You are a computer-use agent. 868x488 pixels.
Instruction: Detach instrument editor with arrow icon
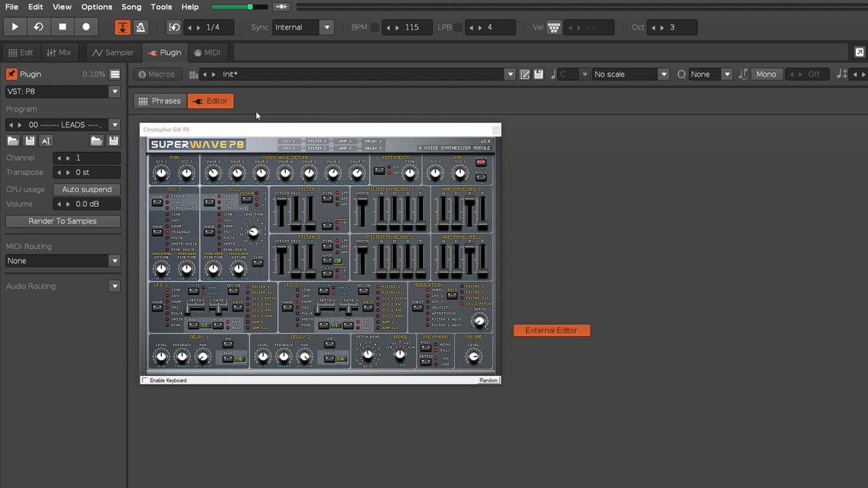(859, 52)
